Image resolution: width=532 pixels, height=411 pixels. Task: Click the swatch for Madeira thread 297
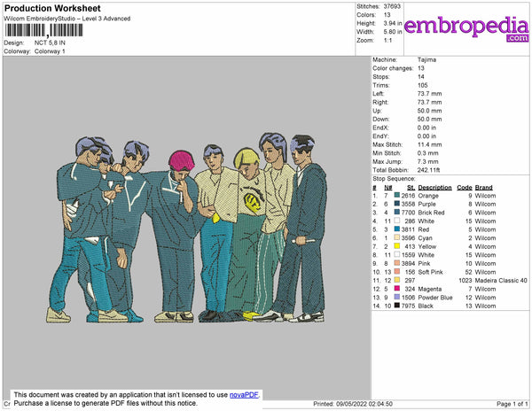pos(397,280)
